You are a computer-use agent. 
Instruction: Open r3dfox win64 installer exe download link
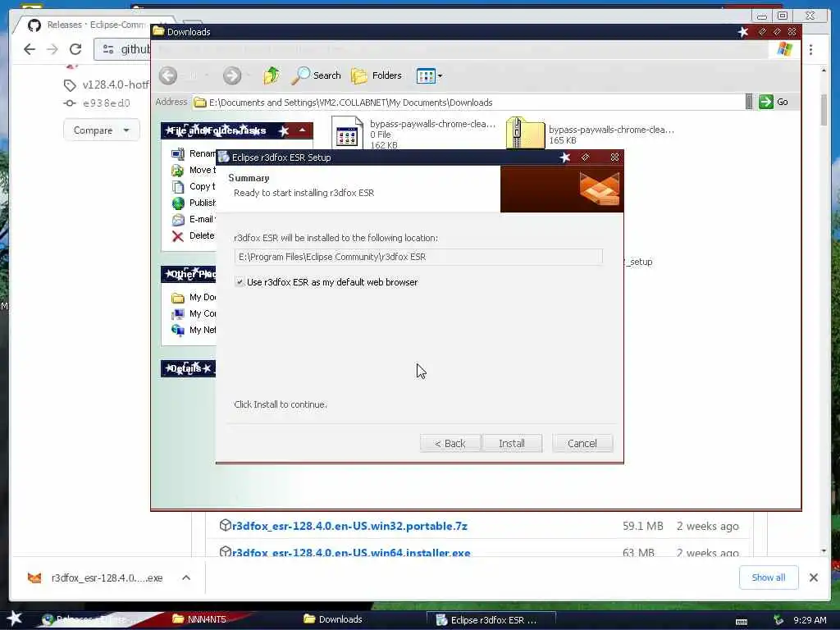point(351,552)
